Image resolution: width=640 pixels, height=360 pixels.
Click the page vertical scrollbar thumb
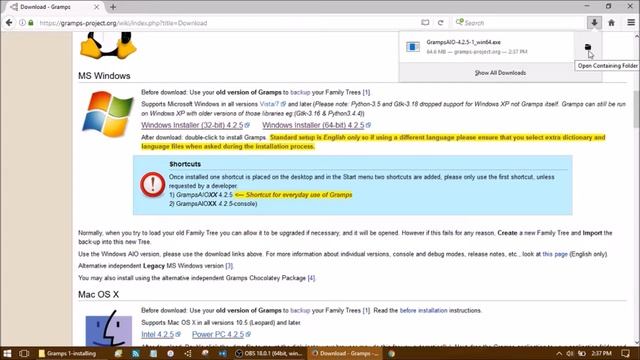pyautogui.click(x=636, y=109)
